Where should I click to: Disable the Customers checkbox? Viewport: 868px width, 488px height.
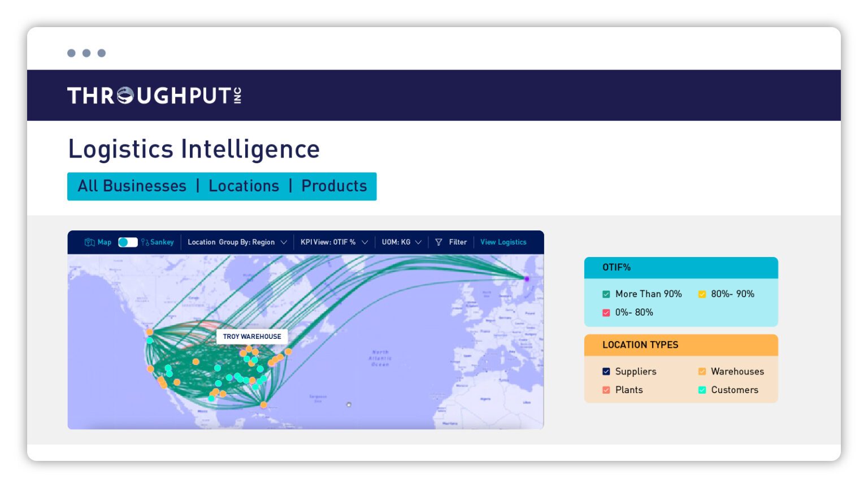702,390
